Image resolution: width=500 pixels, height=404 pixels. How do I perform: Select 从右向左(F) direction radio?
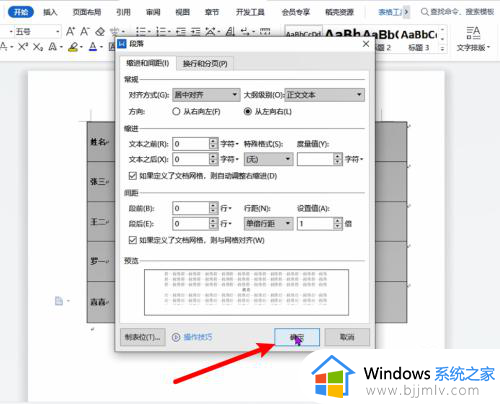[x=176, y=111]
